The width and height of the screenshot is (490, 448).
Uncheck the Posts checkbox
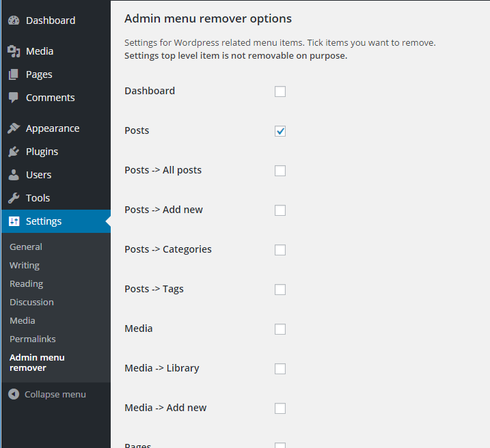(x=280, y=131)
